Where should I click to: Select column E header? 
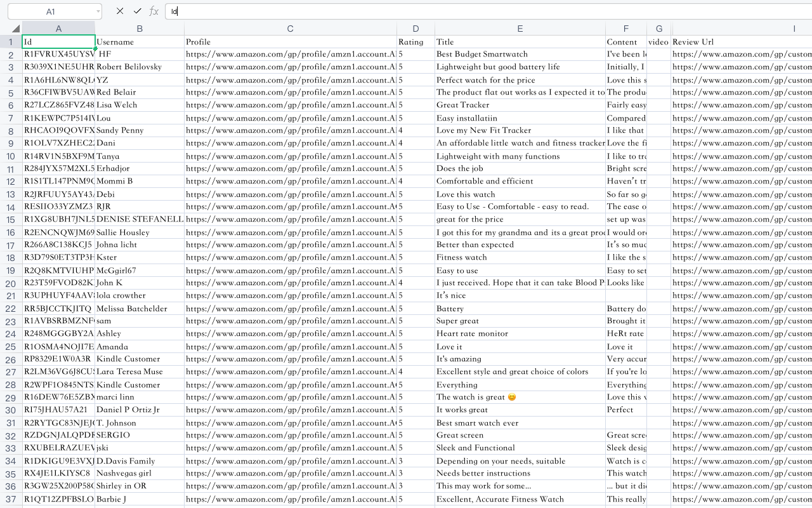(x=520, y=29)
